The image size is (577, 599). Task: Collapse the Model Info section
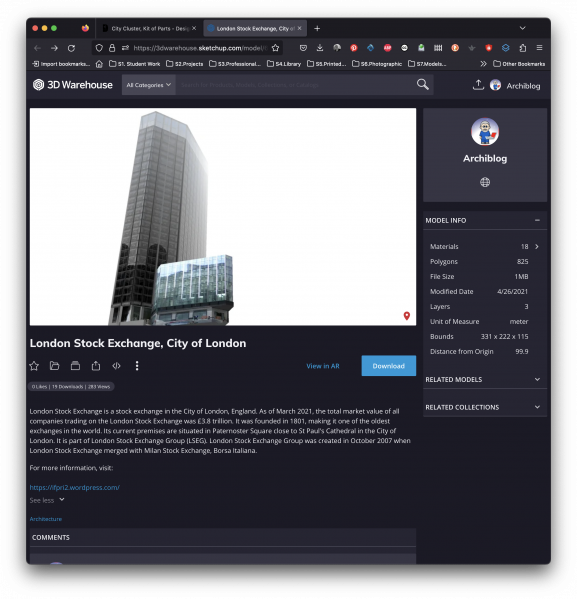pos(537,220)
